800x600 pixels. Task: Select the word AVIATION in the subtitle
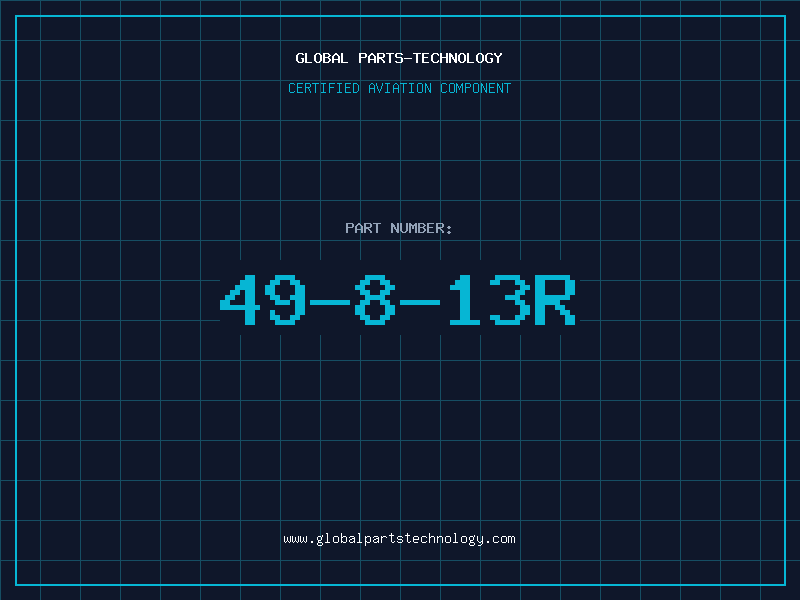click(400, 88)
